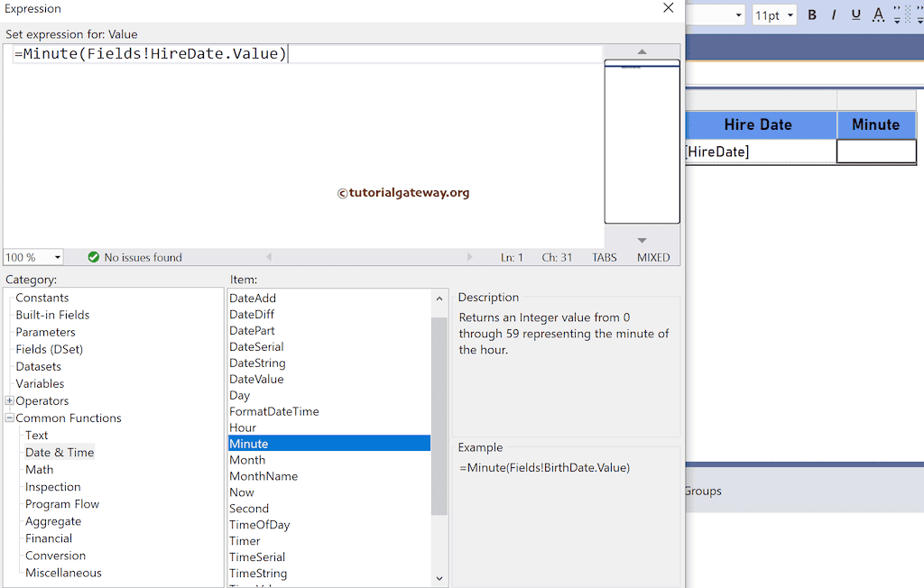924x588 pixels.
Task: Select the Minute function item
Action: pyautogui.click(x=248, y=443)
